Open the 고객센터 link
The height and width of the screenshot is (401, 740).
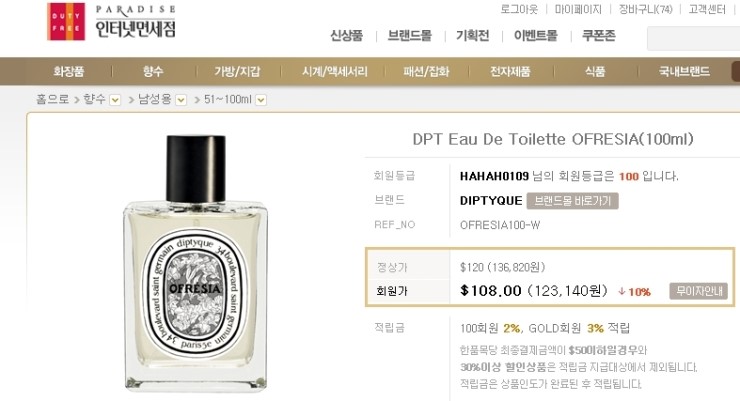[x=707, y=9]
